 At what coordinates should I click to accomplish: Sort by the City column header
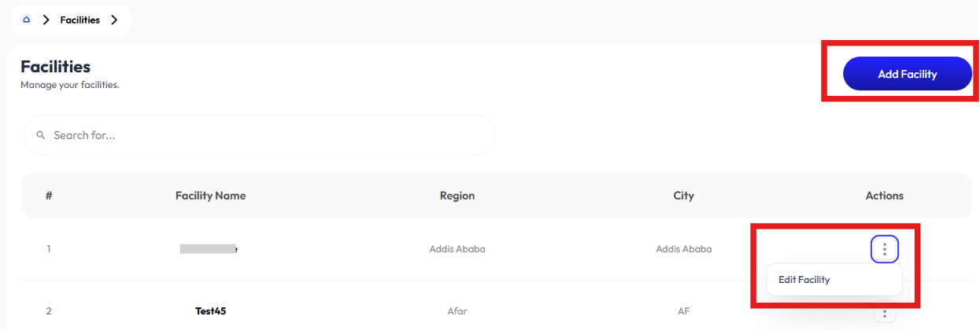684,196
